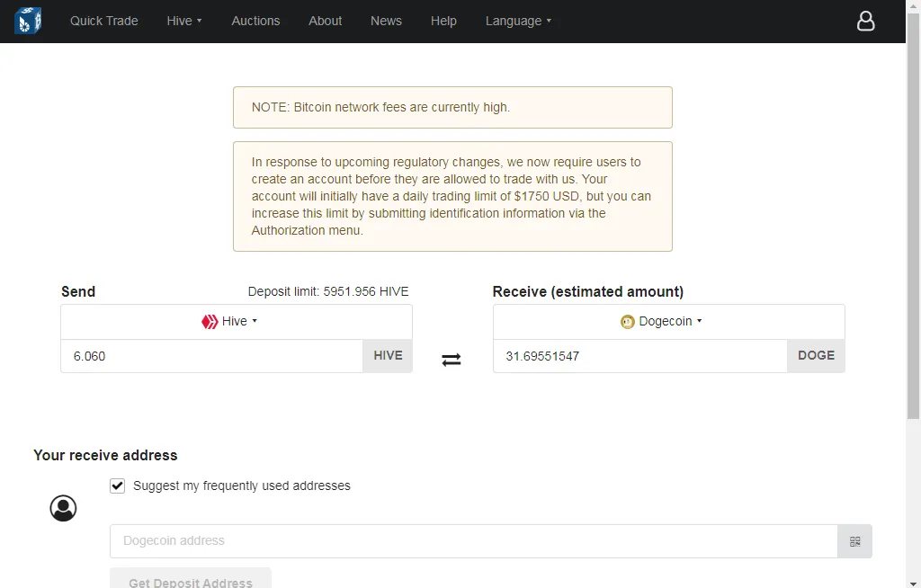Click the DOGE unit label
921x588 pixels.
[816, 356]
